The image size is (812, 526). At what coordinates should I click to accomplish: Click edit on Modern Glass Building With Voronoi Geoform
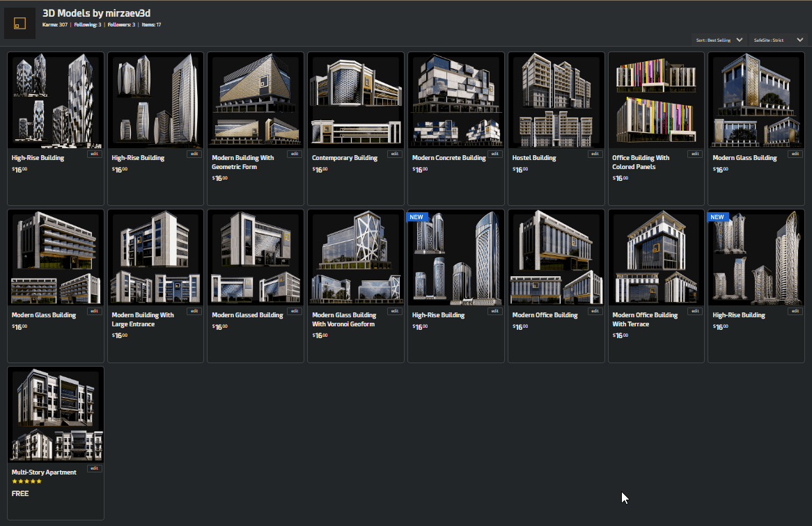pos(395,311)
